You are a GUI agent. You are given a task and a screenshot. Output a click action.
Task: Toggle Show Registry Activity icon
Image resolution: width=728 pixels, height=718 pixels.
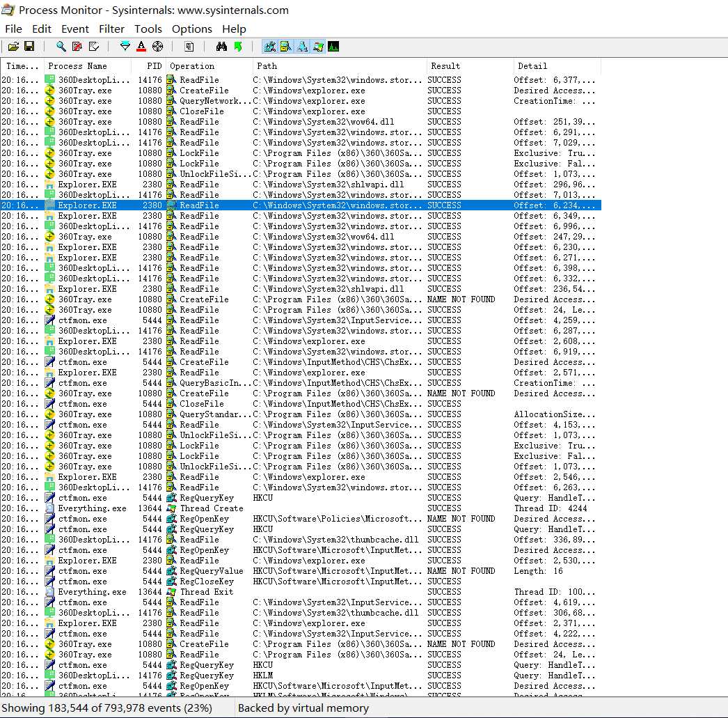tap(269, 47)
